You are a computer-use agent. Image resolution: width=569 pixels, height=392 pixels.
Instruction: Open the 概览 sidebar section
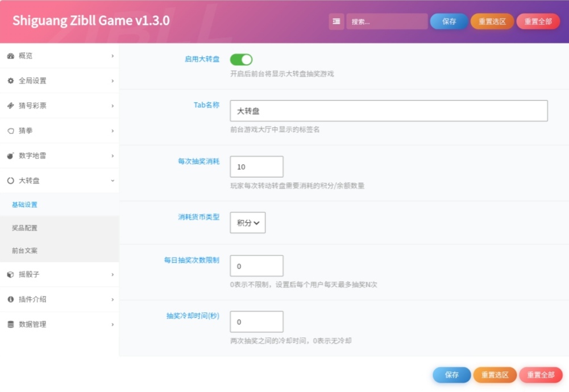(60, 56)
